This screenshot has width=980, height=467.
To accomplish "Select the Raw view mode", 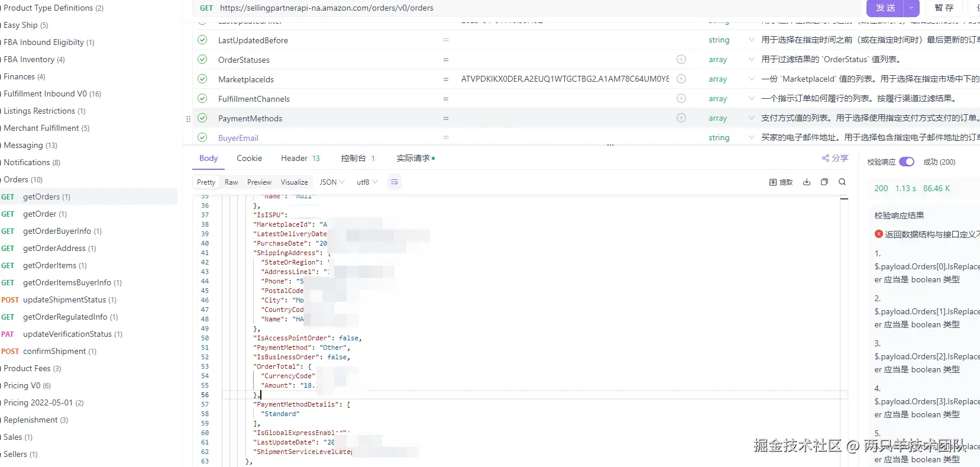I will pyautogui.click(x=231, y=182).
